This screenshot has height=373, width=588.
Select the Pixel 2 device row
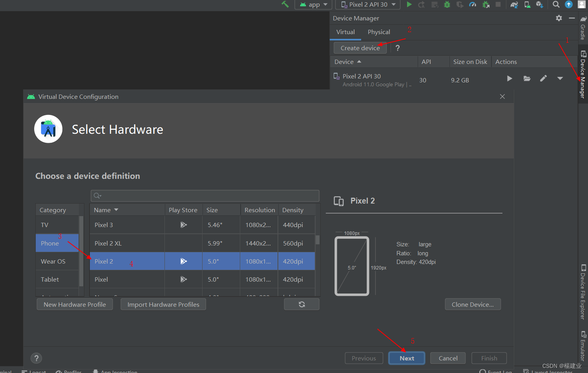pyautogui.click(x=203, y=261)
